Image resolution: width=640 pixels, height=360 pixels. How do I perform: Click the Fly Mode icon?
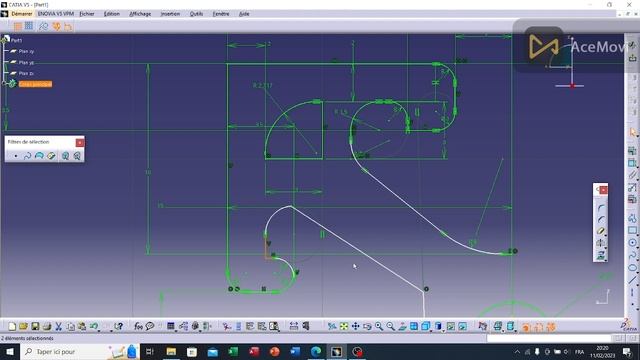coord(332,326)
